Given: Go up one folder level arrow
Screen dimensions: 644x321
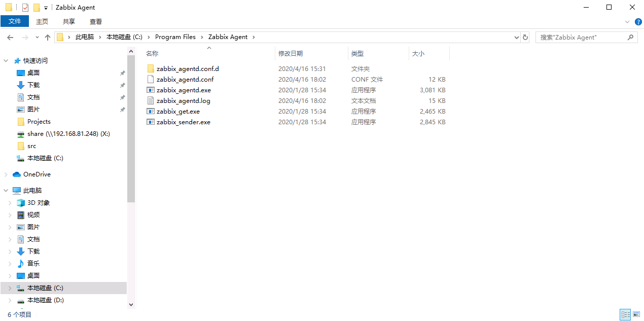Looking at the screenshot, I should [48, 38].
